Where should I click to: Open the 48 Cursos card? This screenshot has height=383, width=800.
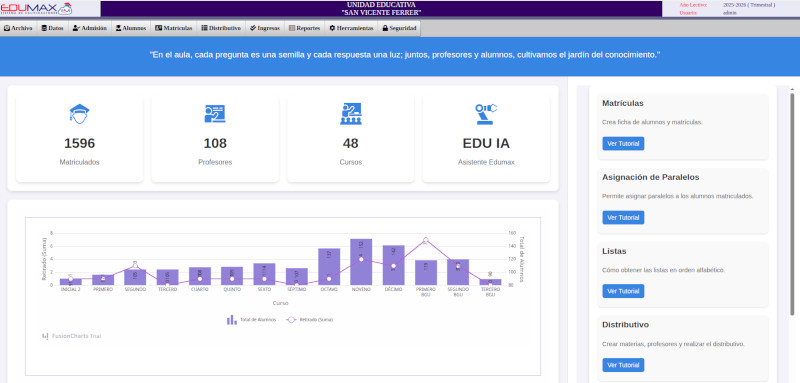click(351, 138)
